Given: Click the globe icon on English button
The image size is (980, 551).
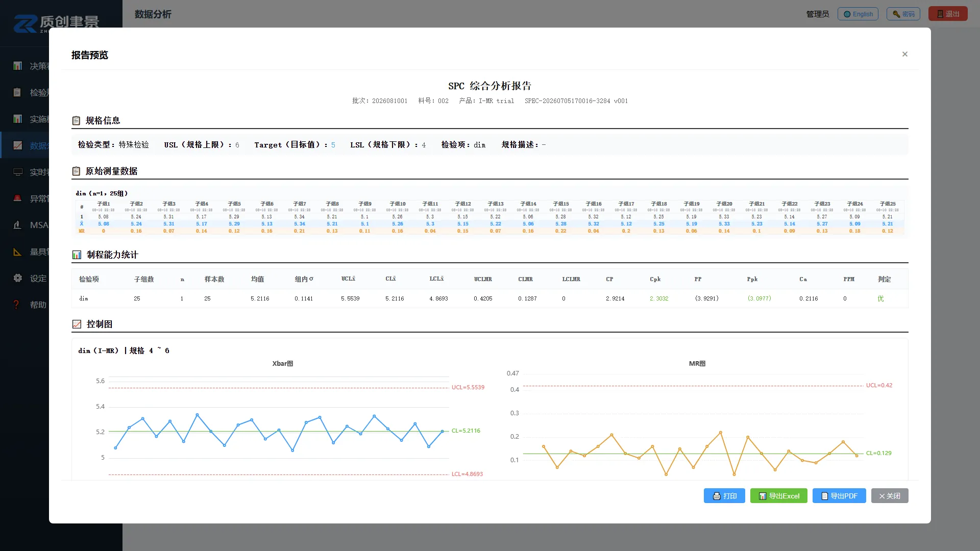Looking at the screenshot, I should pyautogui.click(x=847, y=14).
